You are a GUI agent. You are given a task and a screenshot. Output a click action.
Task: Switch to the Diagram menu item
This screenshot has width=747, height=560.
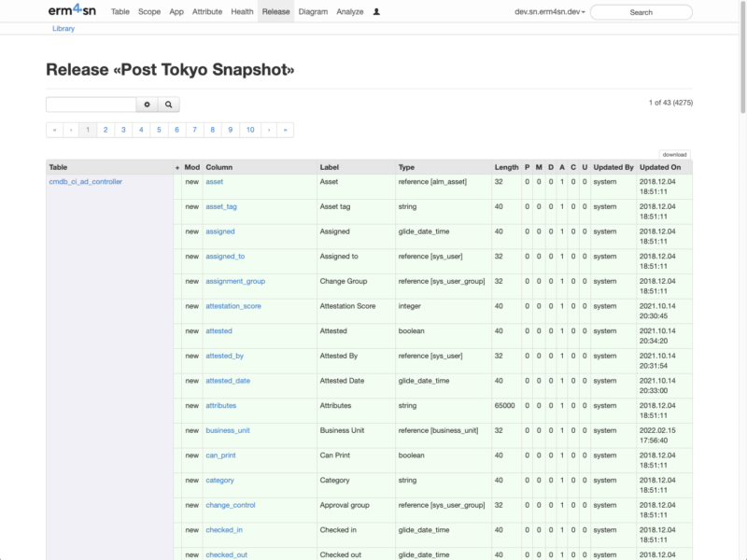(x=315, y=11)
